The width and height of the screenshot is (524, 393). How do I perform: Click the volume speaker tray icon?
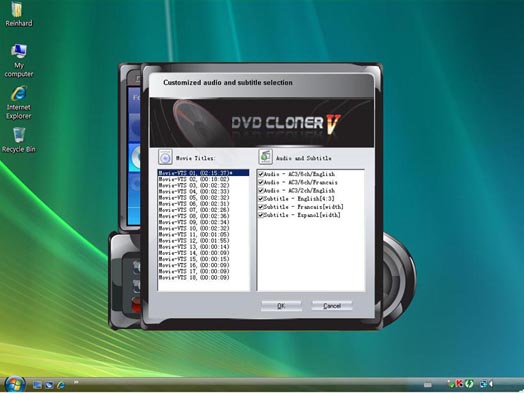coord(492,384)
